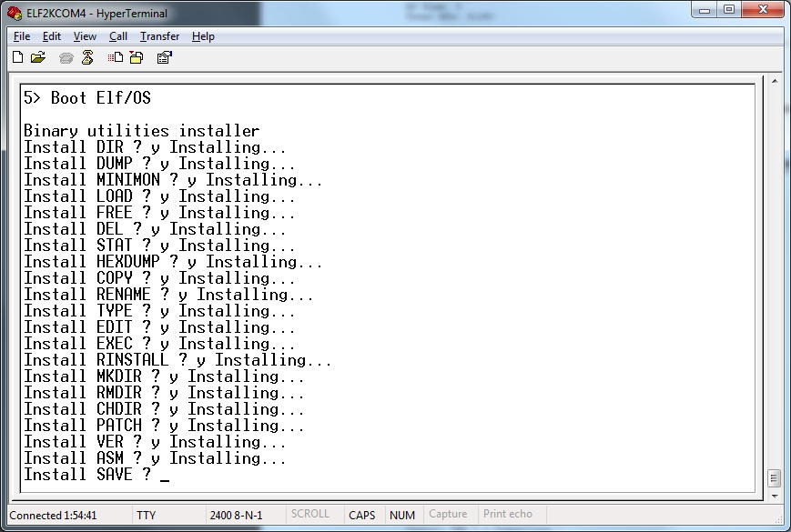Image resolution: width=791 pixels, height=532 pixels.
Task: Click the Open file folder icon
Action: pyautogui.click(x=38, y=57)
